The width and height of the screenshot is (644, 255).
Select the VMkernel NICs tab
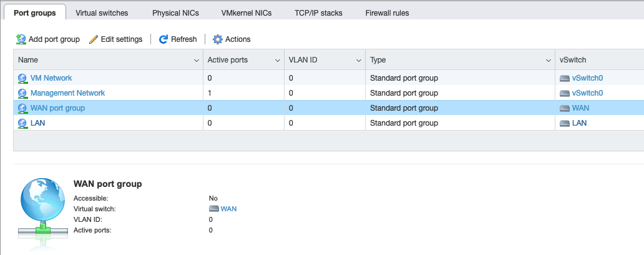[x=246, y=12]
